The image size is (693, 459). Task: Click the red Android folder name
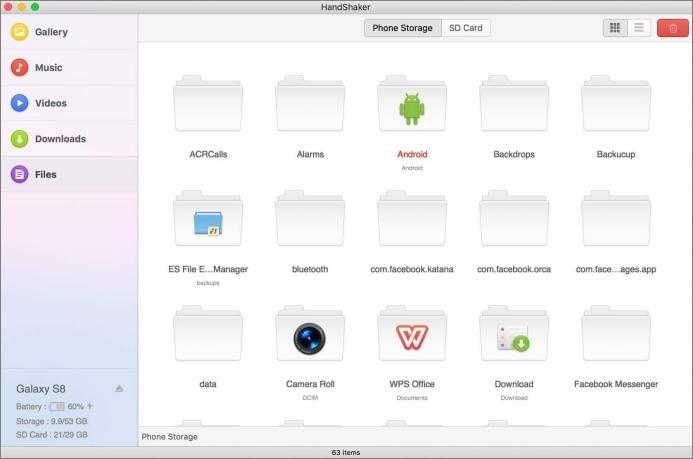[412, 154]
